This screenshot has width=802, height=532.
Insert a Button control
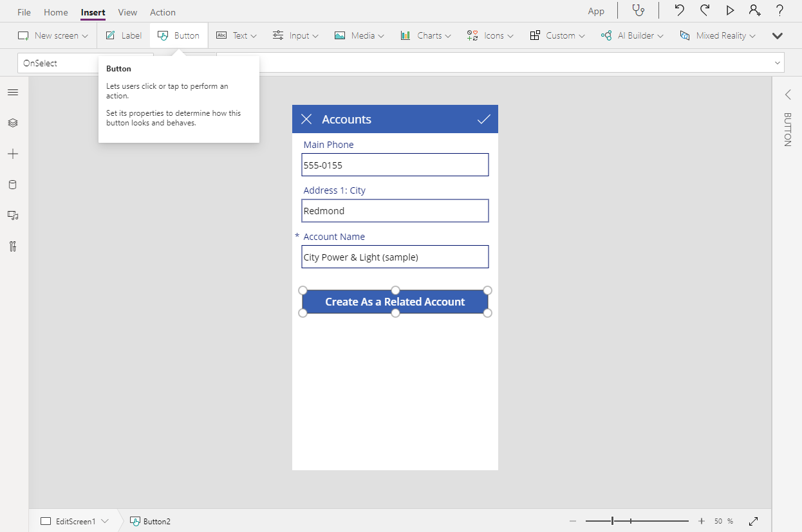(x=179, y=35)
